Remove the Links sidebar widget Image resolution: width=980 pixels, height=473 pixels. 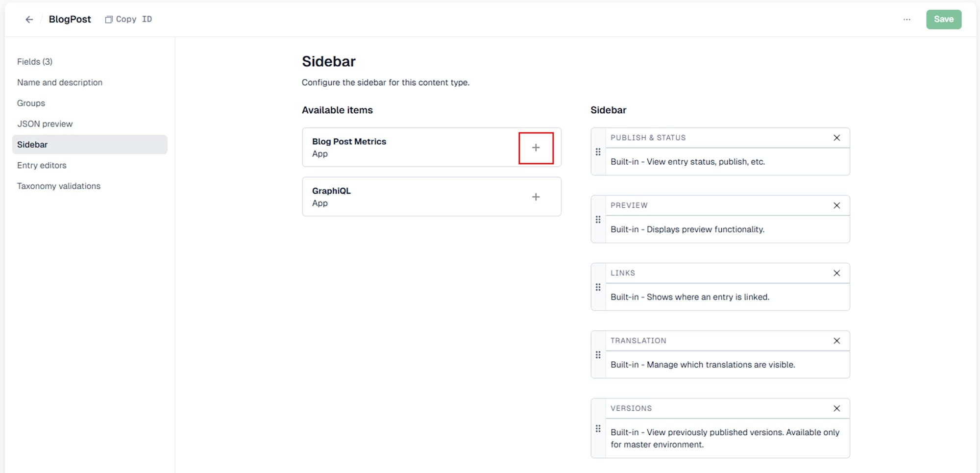(836, 273)
